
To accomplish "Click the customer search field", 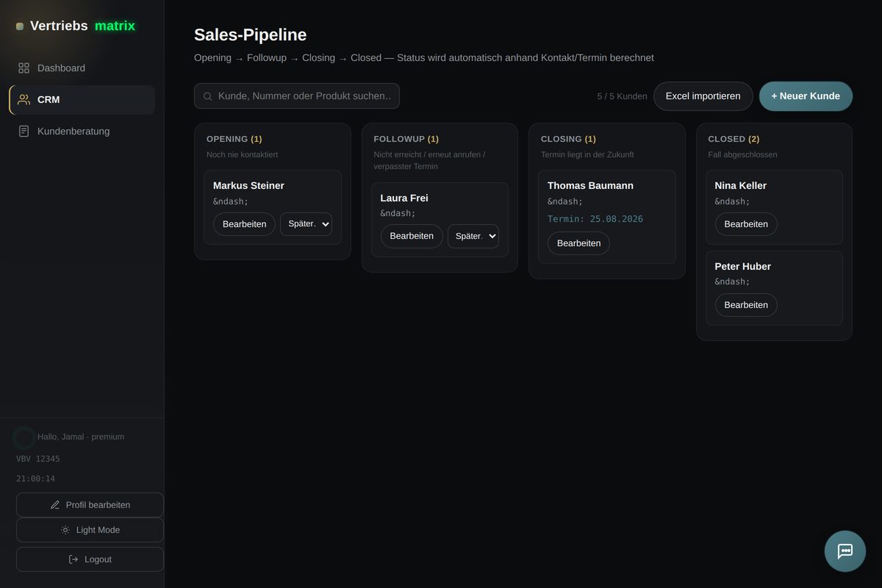I will coord(297,96).
